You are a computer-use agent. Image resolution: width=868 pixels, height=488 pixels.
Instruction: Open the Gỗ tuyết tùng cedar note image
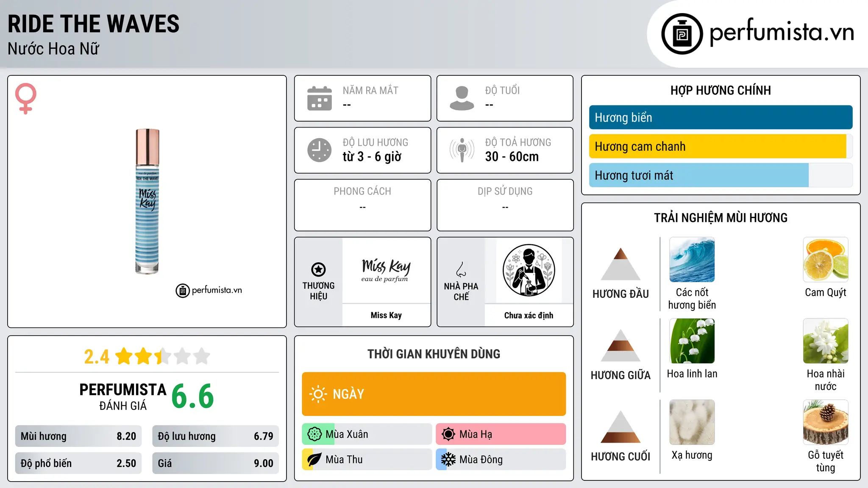click(x=826, y=422)
